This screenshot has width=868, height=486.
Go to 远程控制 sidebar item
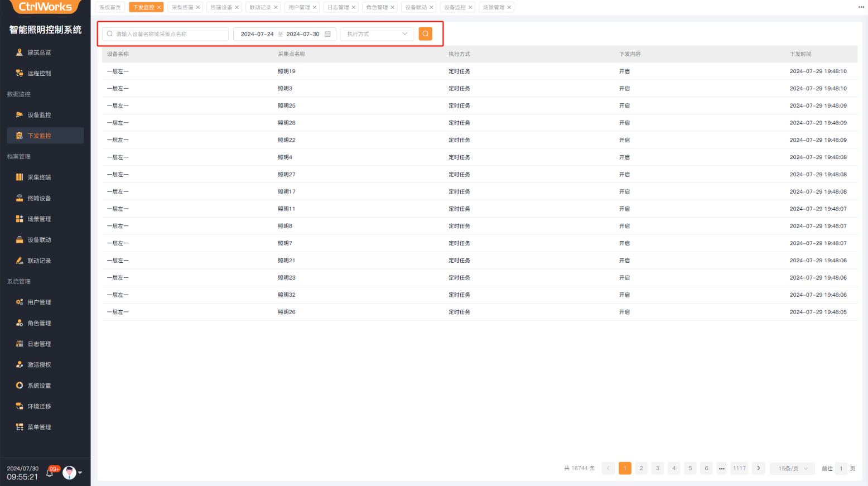(x=39, y=73)
